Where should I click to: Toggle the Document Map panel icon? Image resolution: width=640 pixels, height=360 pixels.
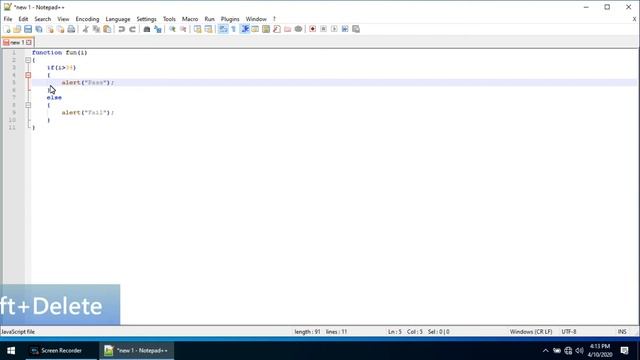point(266,29)
